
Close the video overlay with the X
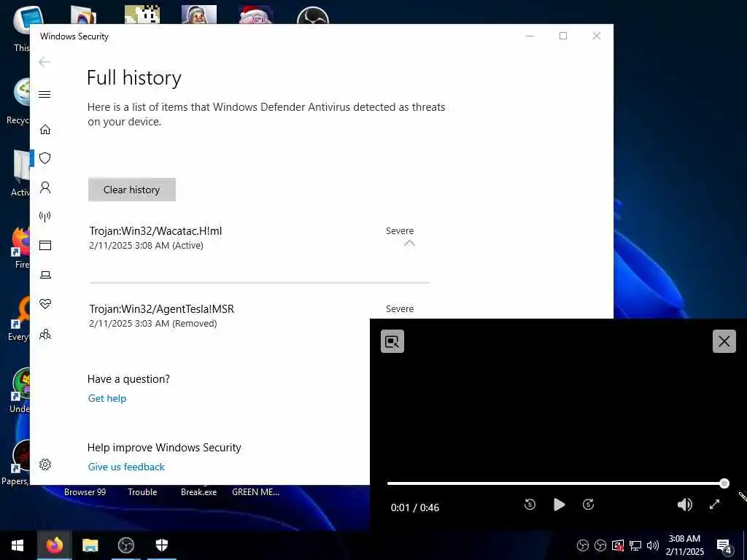coord(724,341)
